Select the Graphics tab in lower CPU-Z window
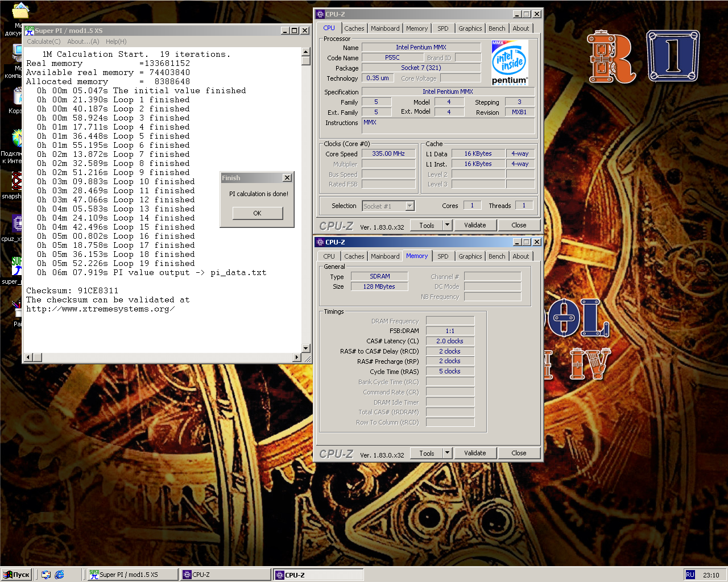 (470, 256)
